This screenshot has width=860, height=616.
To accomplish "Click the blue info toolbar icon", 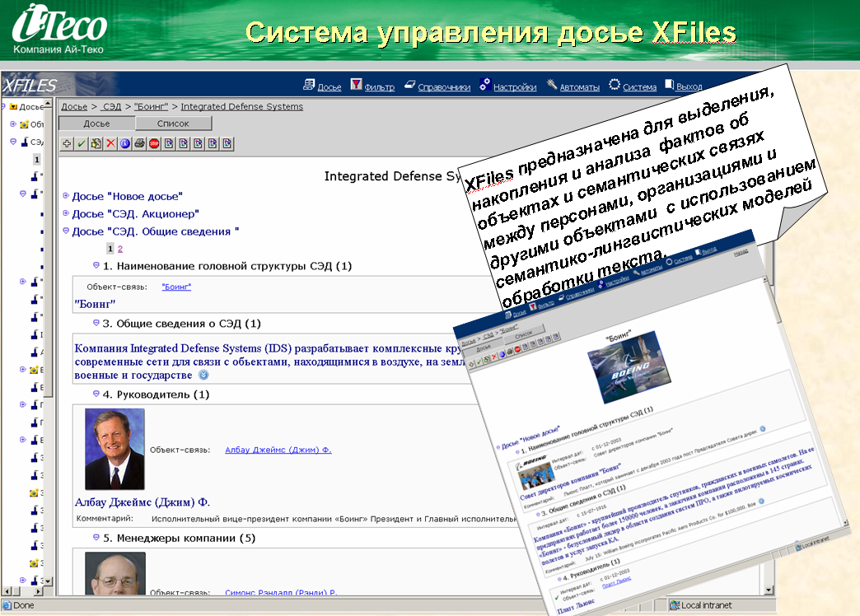I will [125, 144].
